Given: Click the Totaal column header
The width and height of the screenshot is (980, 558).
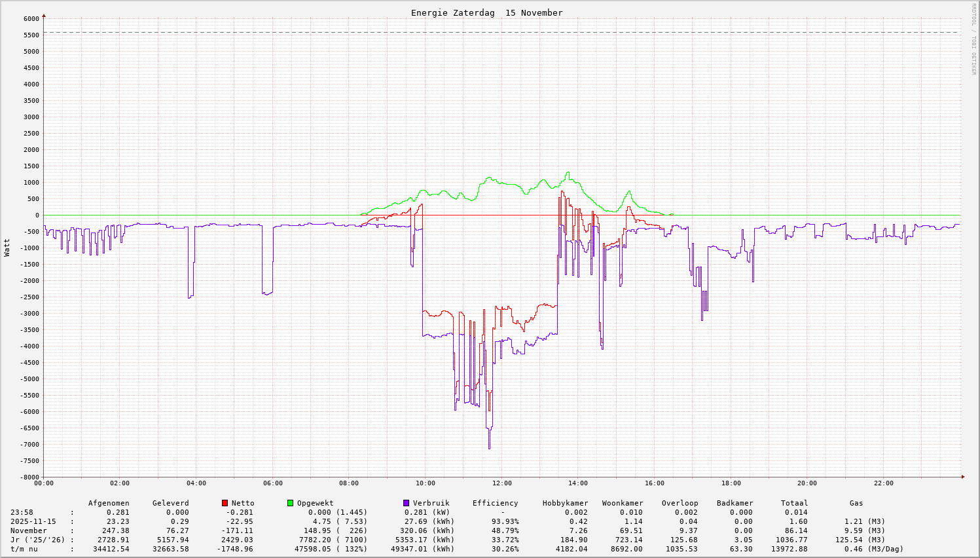Looking at the screenshot, I should point(794,503).
